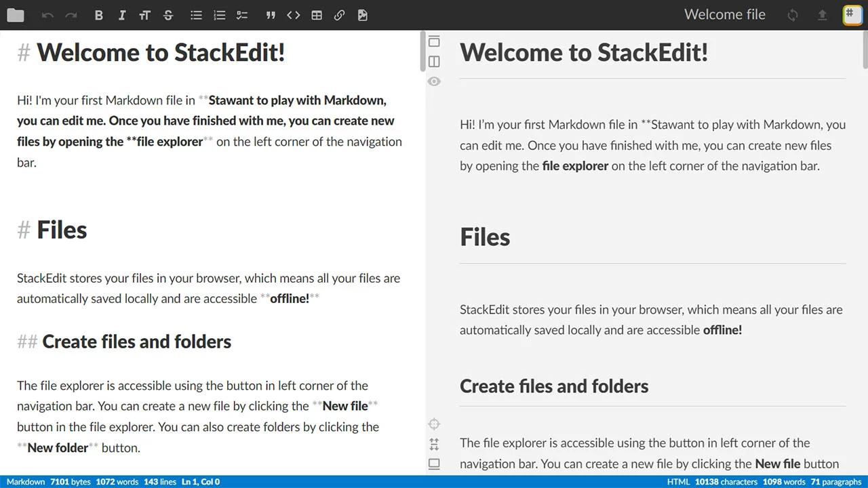Insert a heading using the toolbar
Image resolution: width=868 pixels, height=488 pixels.
point(144,15)
